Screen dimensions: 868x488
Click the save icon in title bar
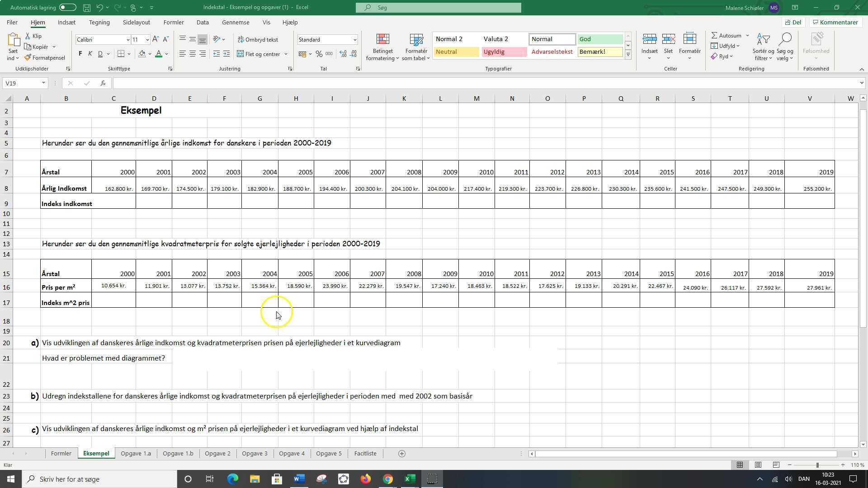pos(87,8)
